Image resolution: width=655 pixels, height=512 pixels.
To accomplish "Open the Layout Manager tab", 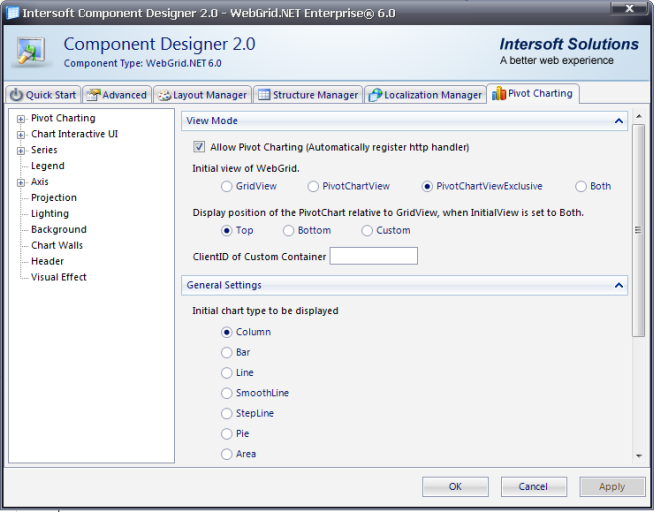I will pos(203,95).
